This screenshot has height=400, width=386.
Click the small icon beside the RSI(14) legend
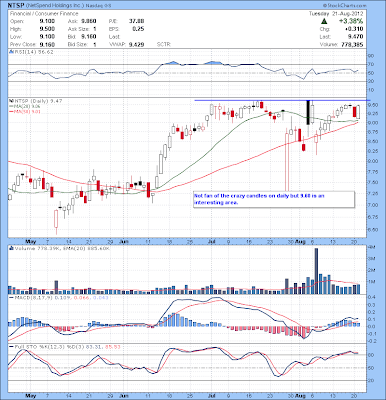[x=11, y=52]
